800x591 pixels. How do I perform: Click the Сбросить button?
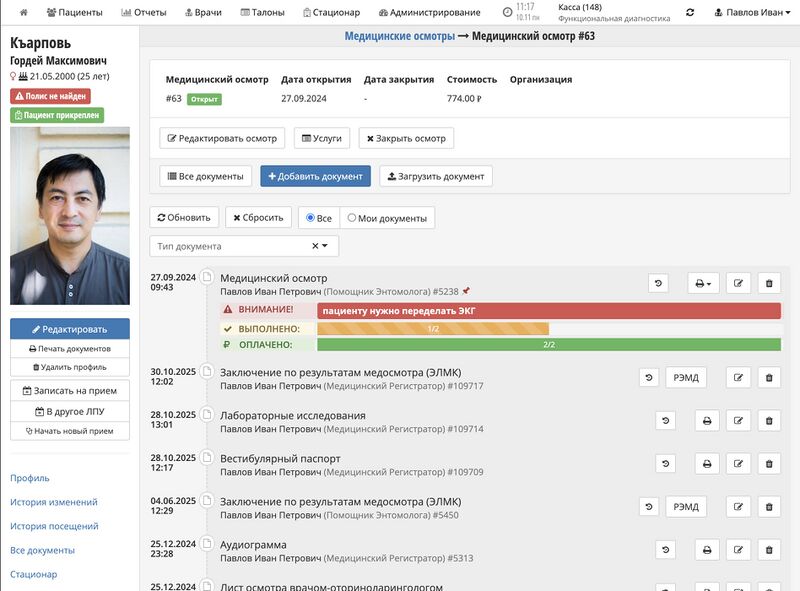click(258, 217)
